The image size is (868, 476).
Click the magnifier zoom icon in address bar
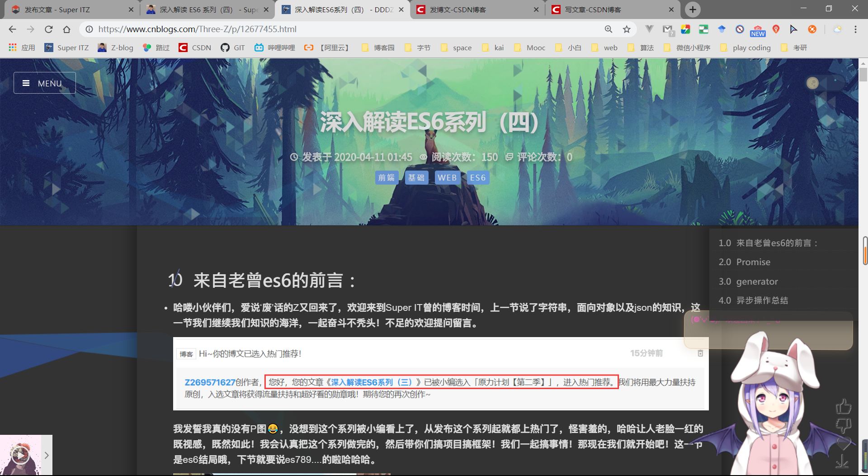click(609, 29)
